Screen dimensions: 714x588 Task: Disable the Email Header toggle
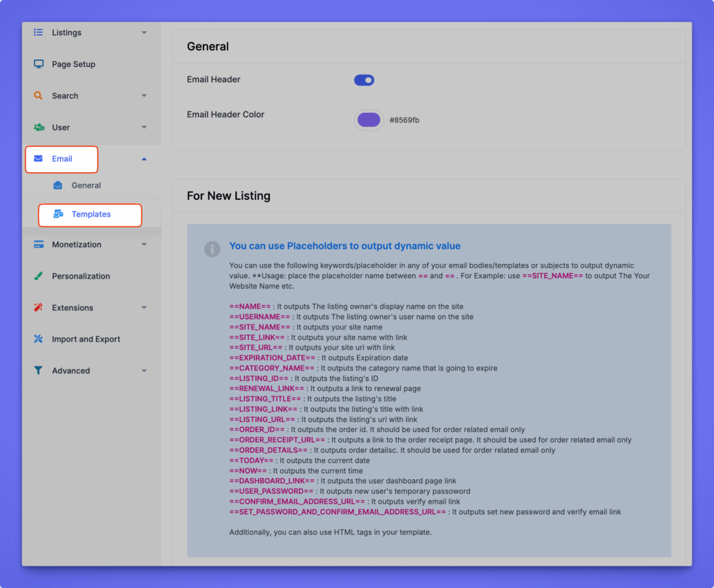[364, 80]
